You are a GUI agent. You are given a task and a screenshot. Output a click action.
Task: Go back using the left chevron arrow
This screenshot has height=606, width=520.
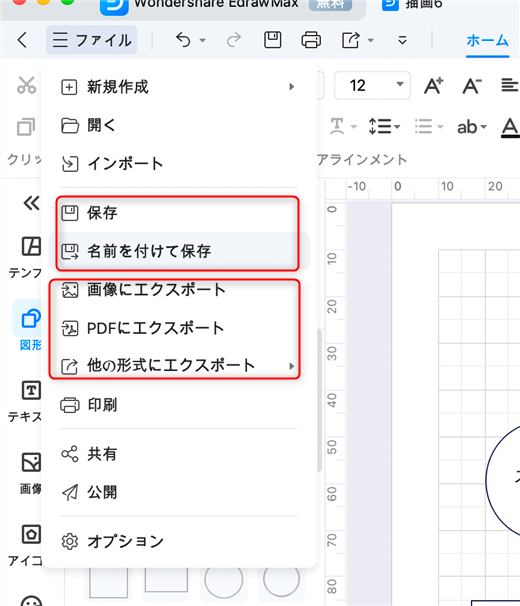[22, 40]
